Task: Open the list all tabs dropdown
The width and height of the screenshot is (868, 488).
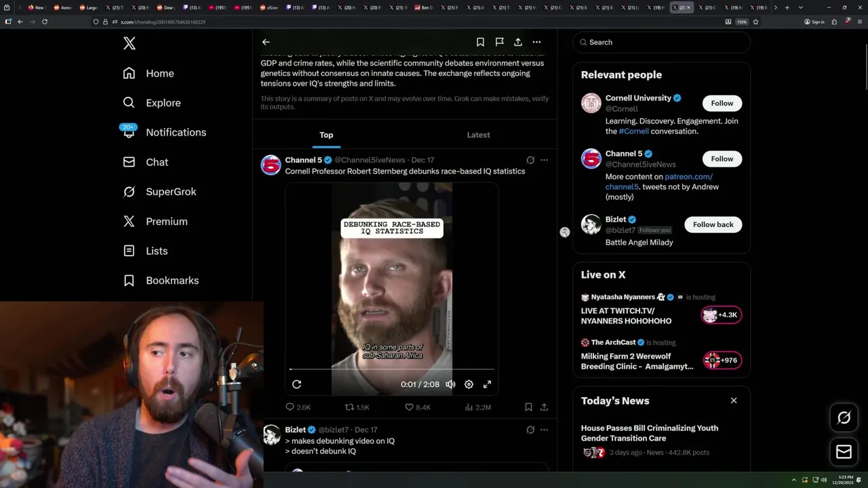Action: pyautogui.click(x=801, y=7)
